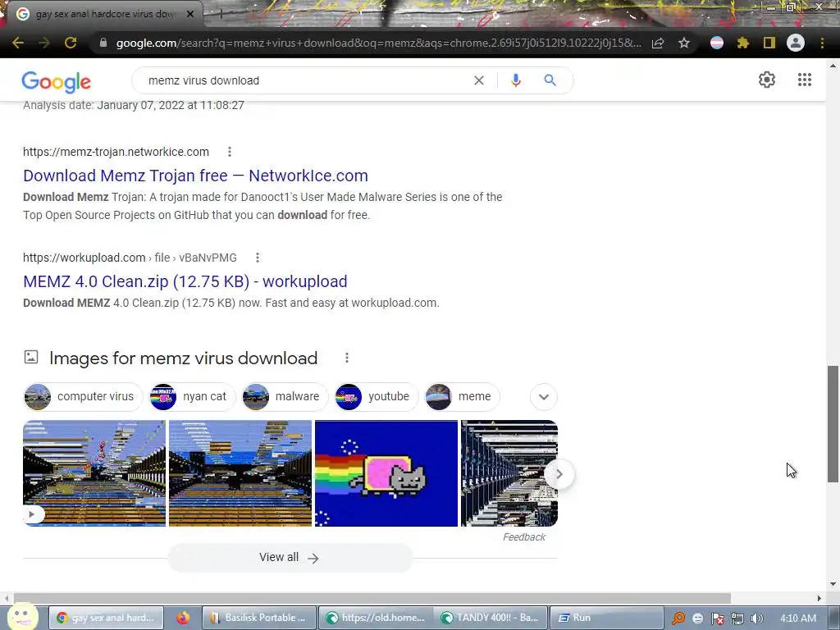The image size is (840, 630).
Task: Filter images by meme chip
Action: (x=463, y=397)
